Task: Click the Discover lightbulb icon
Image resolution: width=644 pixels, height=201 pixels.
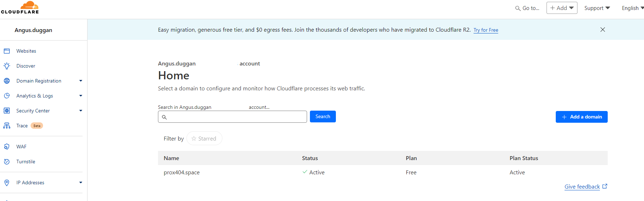Action: pyautogui.click(x=7, y=66)
